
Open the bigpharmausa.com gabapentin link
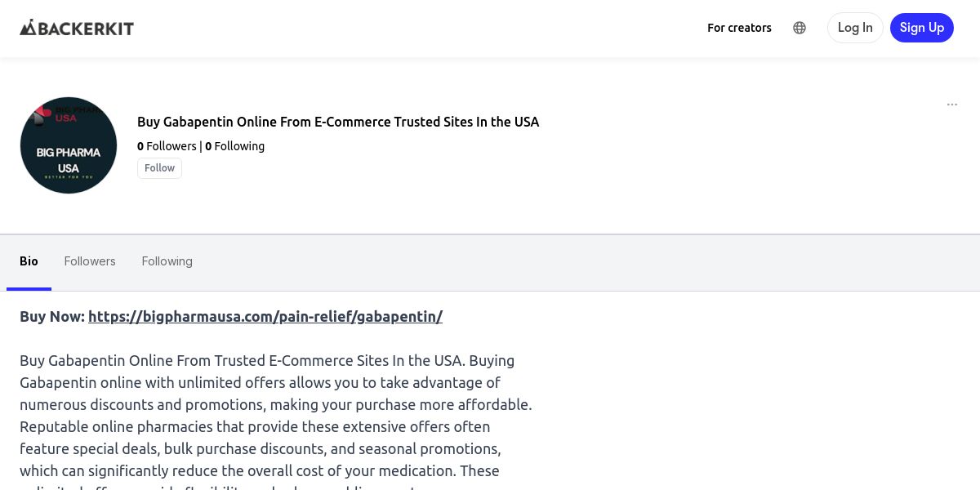pyautogui.click(x=265, y=317)
